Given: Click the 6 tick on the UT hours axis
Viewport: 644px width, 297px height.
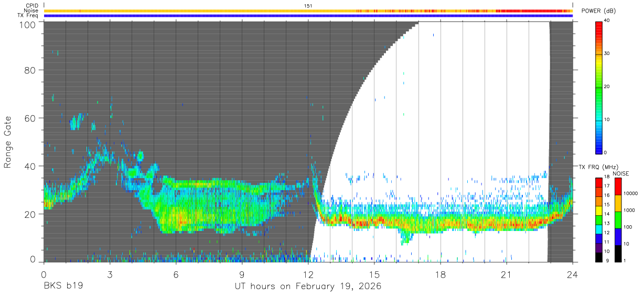Looking at the screenshot, I should click(x=176, y=274).
